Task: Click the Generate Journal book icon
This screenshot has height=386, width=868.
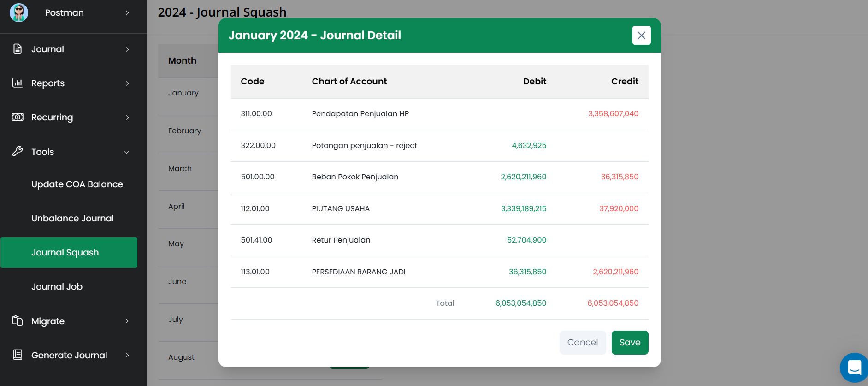Action: (x=18, y=355)
